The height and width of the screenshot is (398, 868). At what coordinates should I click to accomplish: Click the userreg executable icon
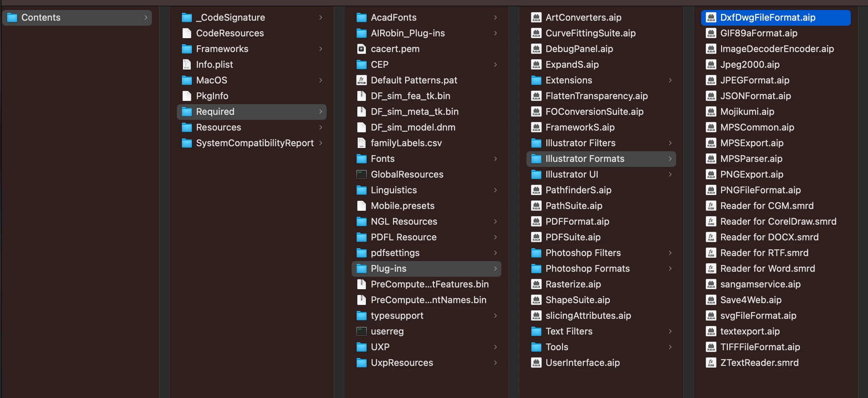[361, 331]
